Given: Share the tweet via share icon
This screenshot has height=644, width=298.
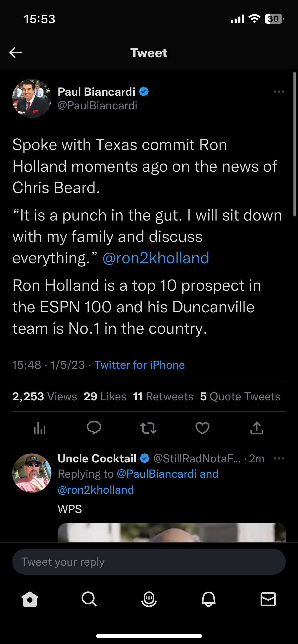Looking at the screenshot, I should point(257,428).
